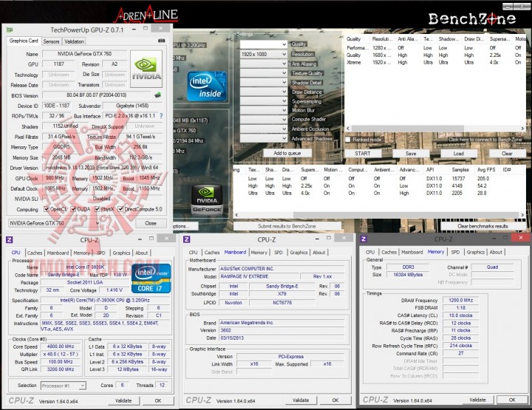The image size is (532, 410).
Task: Toggle the OpenCL checkbox in GPU-Z
Action: [47, 209]
